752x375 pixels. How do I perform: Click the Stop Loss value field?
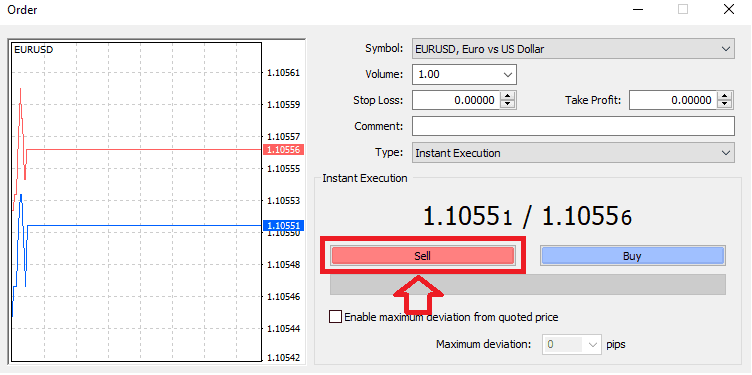coord(456,100)
